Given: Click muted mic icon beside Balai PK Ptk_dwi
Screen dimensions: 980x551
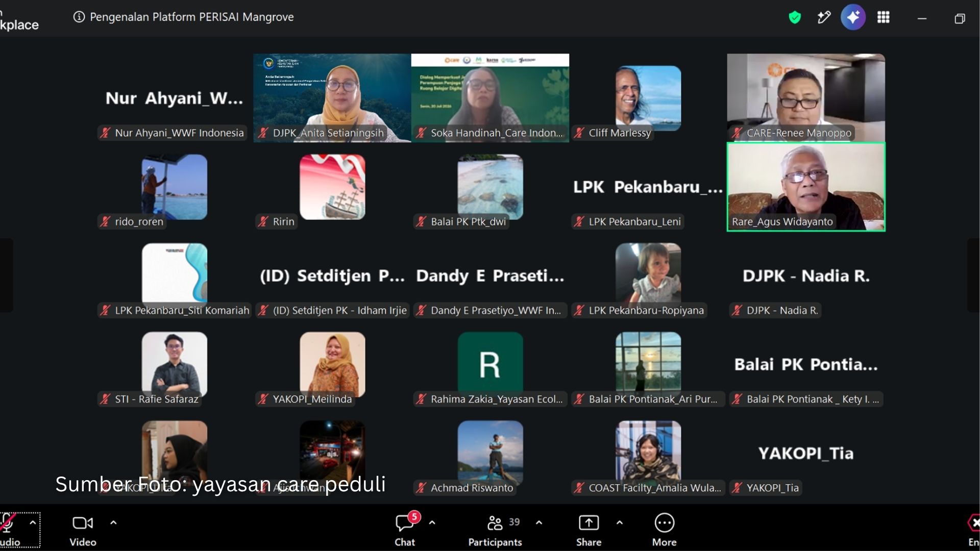Looking at the screenshot, I should [421, 221].
